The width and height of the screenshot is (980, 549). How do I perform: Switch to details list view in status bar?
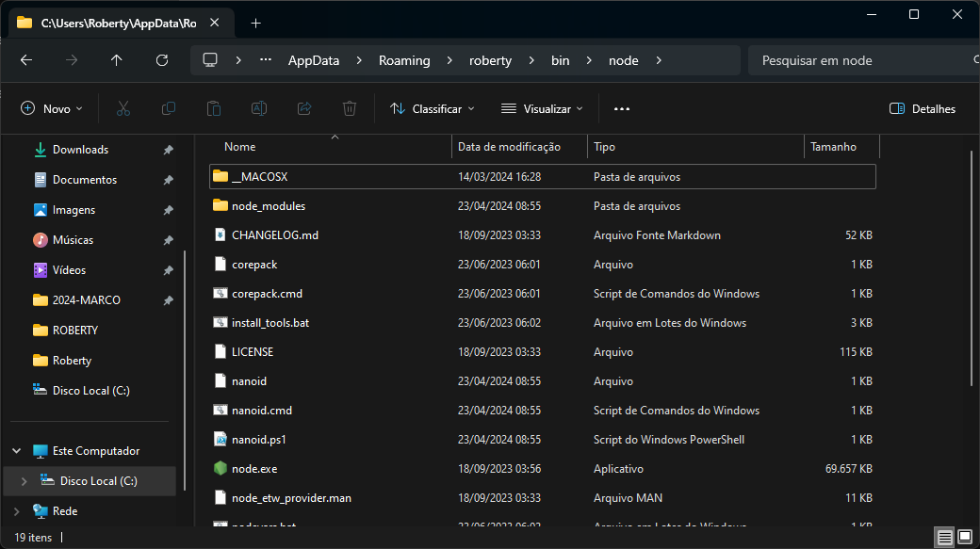(x=944, y=538)
